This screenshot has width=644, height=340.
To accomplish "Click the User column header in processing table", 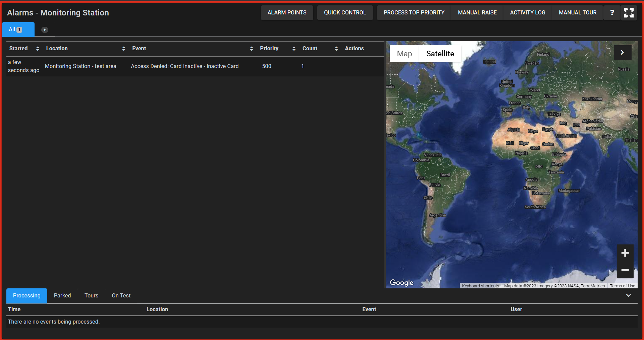I will pos(516,309).
